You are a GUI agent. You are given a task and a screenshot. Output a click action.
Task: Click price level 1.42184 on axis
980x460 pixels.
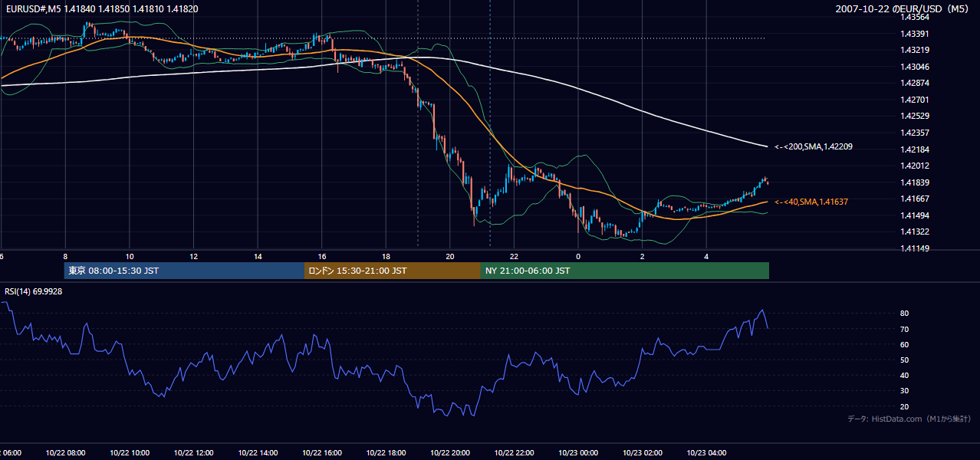tap(913, 149)
